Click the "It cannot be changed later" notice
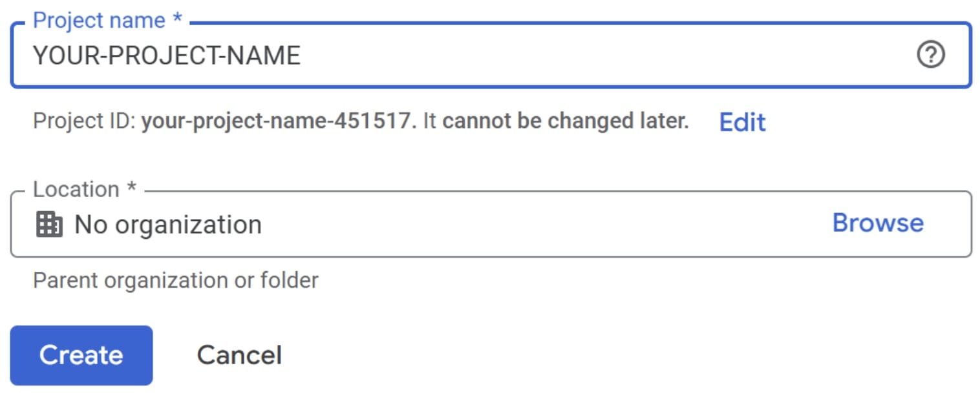 tap(556, 121)
